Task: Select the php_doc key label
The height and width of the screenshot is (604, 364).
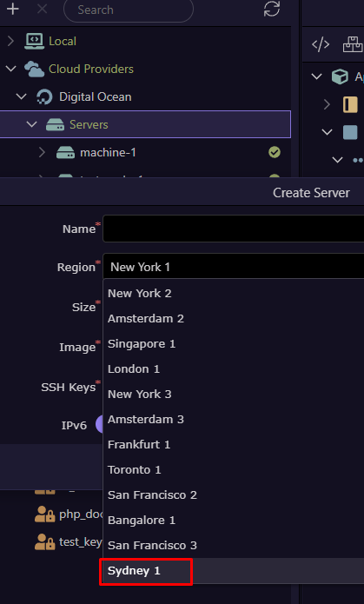Action: 81,515
